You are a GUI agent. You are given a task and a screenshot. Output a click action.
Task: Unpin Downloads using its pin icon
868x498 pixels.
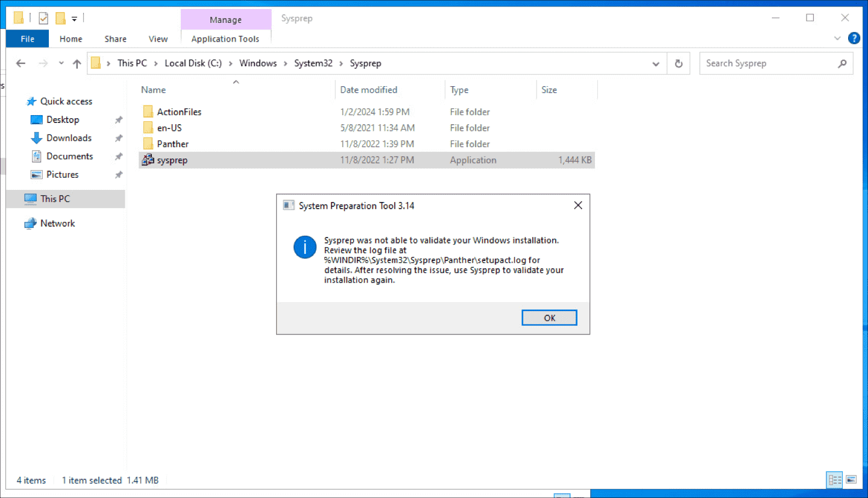click(x=119, y=138)
